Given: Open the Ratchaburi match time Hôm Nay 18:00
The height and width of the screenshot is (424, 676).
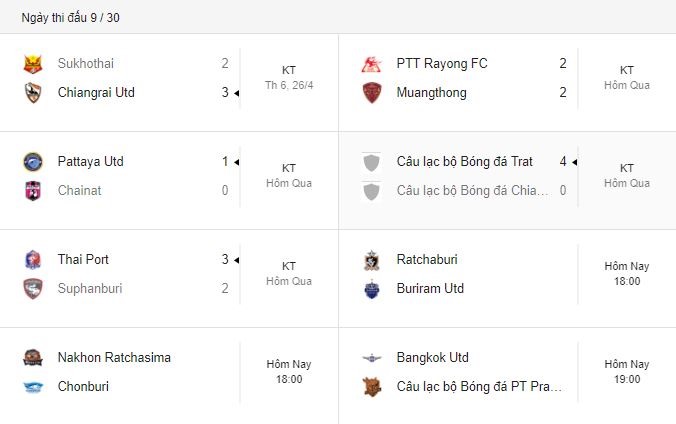Looking at the screenshot, I should 627,274.
